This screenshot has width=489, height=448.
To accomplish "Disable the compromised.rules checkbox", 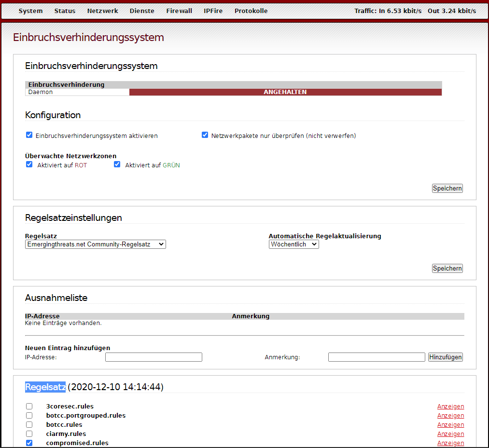I will tap(29, 443).
